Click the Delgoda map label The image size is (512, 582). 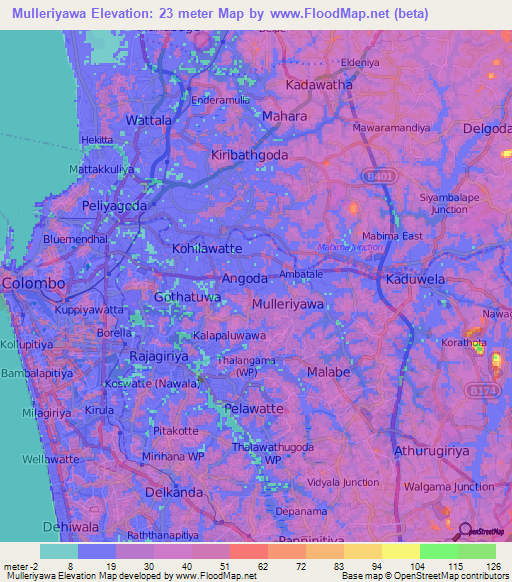coord(487,129)
